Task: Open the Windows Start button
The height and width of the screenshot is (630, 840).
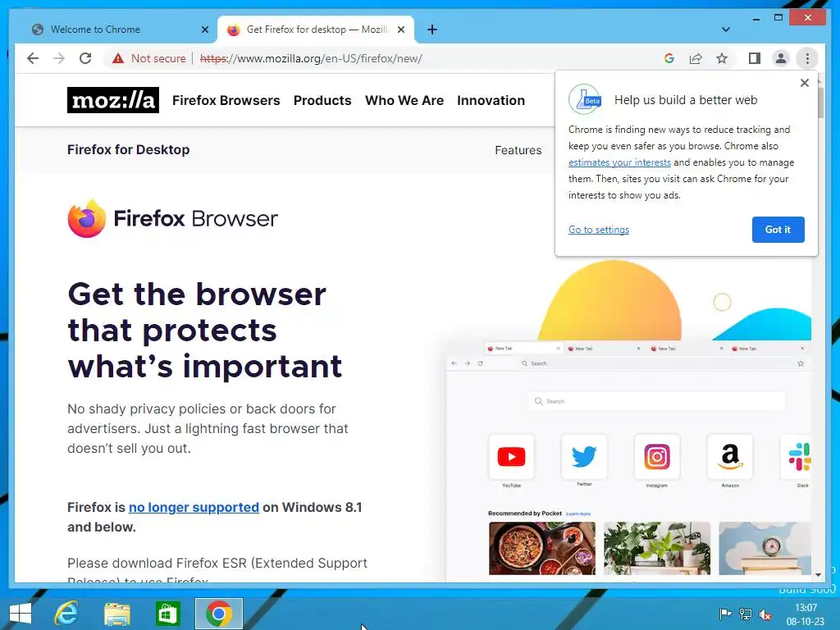Action: tap(21, 614)
